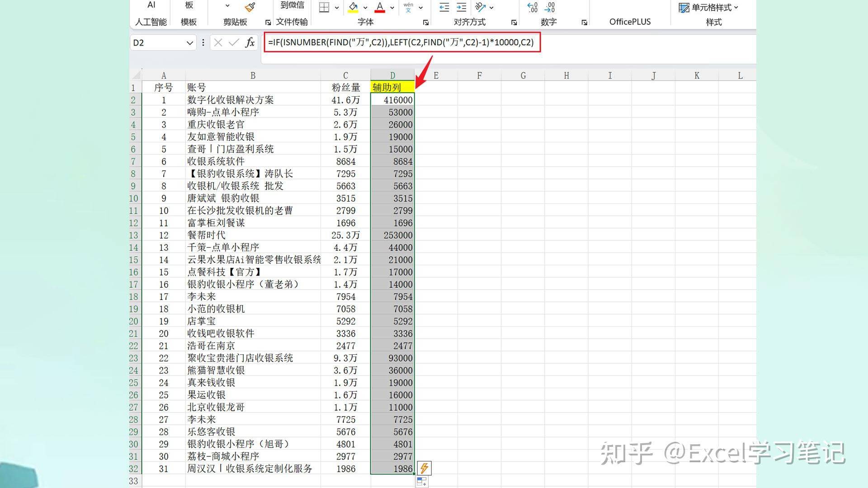The width and height of the screenshot is (868, 488).
Task: Click the 账号 header cell
Action: pyautogui.click(x=253, y=87)
